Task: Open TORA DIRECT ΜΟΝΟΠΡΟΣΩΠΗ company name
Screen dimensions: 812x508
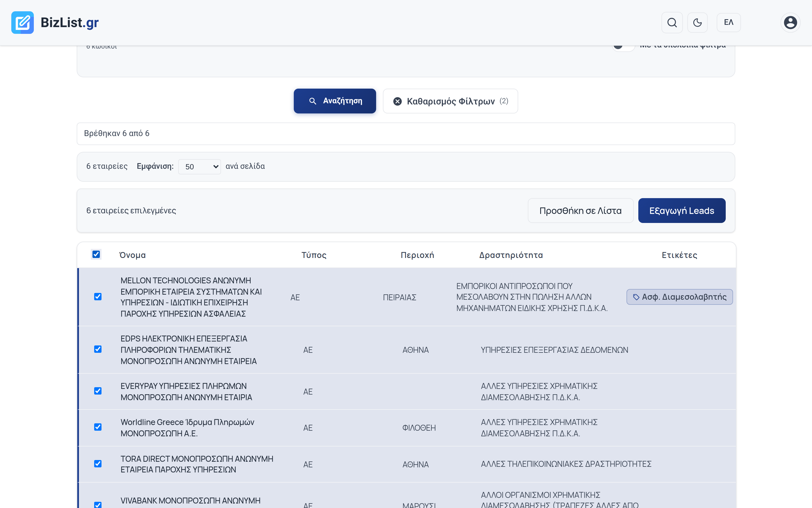Action: [x=197, y=464]
